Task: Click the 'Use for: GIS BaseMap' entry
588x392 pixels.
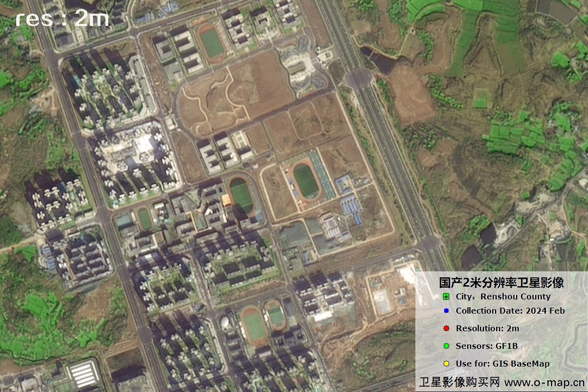Action: [502, 364]
